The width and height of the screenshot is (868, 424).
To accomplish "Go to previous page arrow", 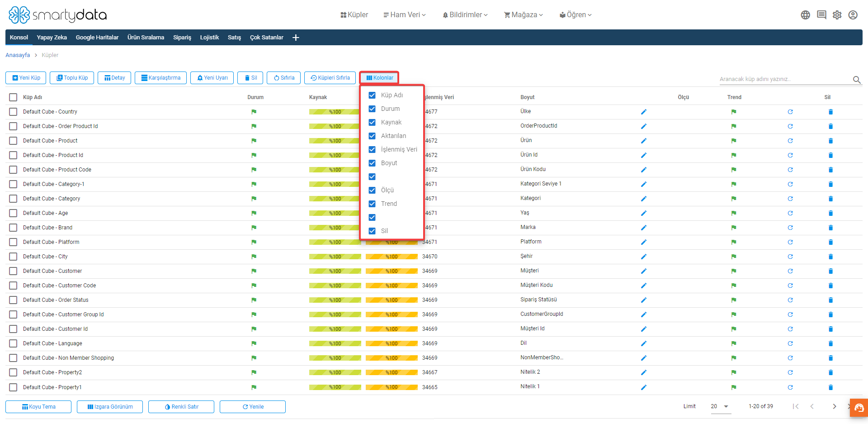I will (x=812, y=406).
